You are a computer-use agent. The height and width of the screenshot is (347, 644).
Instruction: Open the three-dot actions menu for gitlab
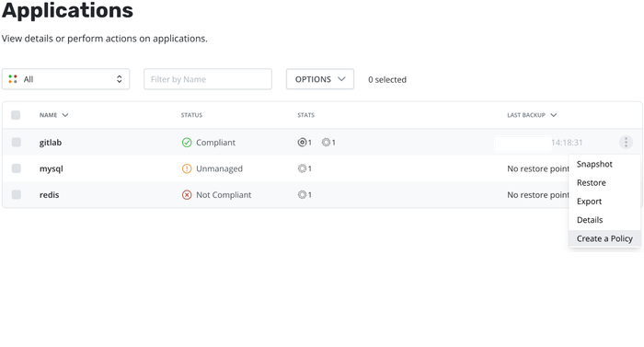[x=626, y=143]
